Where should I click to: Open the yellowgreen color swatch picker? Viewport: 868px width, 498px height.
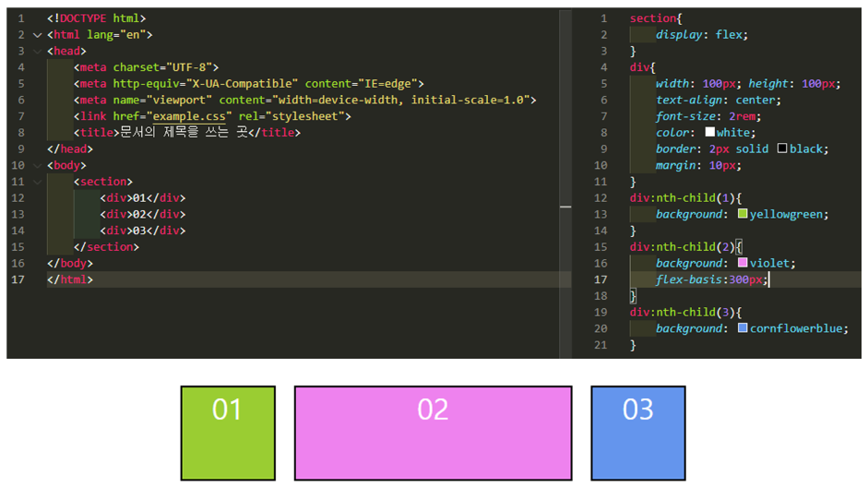pyautogui.click(x=743, y=213)
